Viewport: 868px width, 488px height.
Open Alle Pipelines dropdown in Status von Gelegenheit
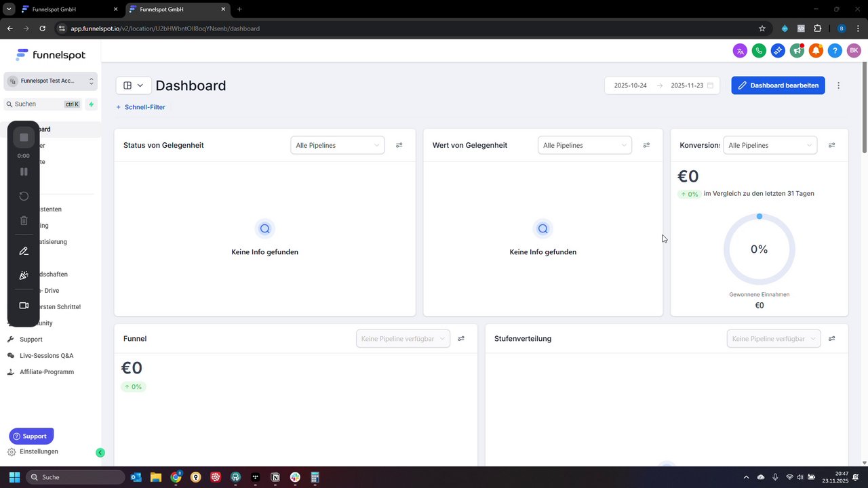pos(338,145)
